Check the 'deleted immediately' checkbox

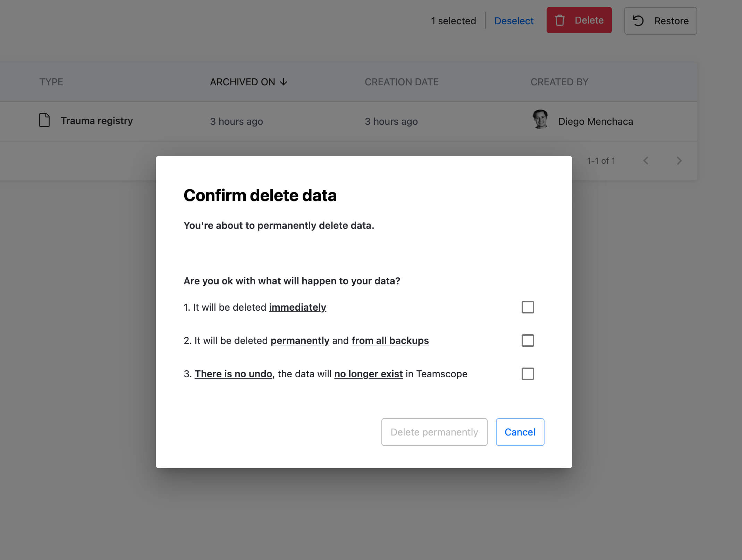pos(528,307)
